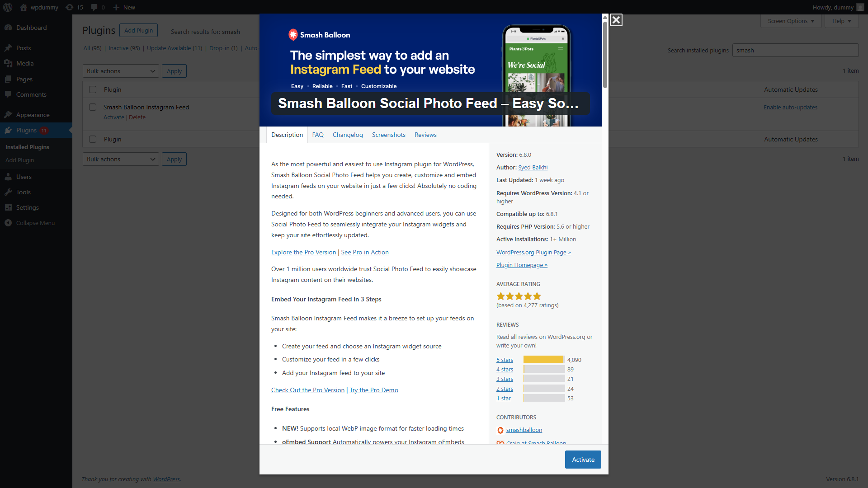Switch to the FAQ tab
This screenshot has height=488, width=868.
(x=318, y=135)
